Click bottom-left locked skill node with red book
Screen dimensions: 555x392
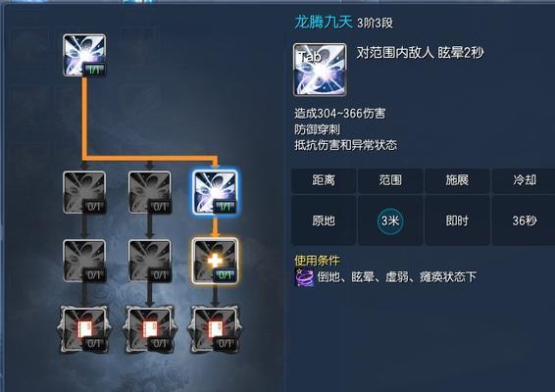(x=84, y=329)
